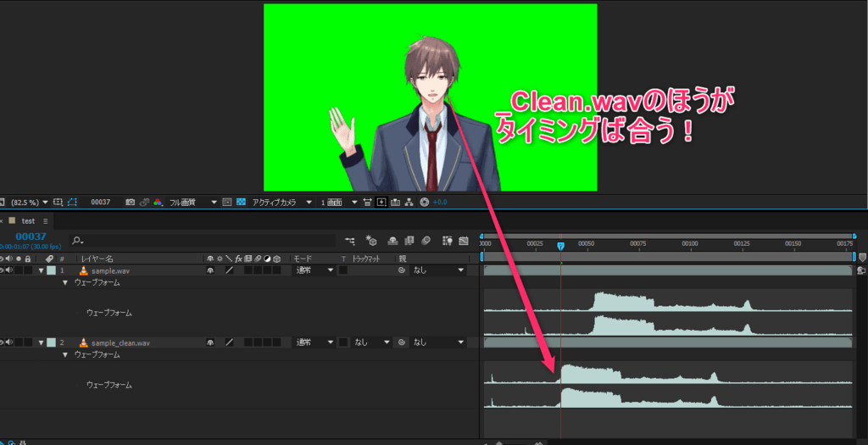Click the snapshot camera icon in viewer
The width and height of the screenshot is (868, 445).
pos(130,203)
